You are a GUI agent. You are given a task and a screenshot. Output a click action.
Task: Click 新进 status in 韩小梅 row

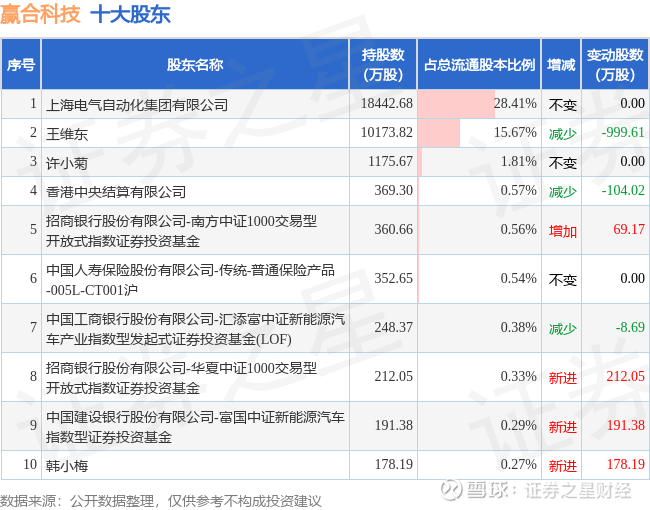point(563,465)
